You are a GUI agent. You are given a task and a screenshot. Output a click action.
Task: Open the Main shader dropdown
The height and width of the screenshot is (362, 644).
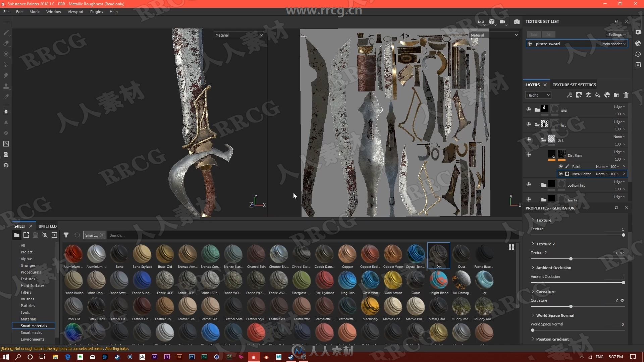(614, 44)
